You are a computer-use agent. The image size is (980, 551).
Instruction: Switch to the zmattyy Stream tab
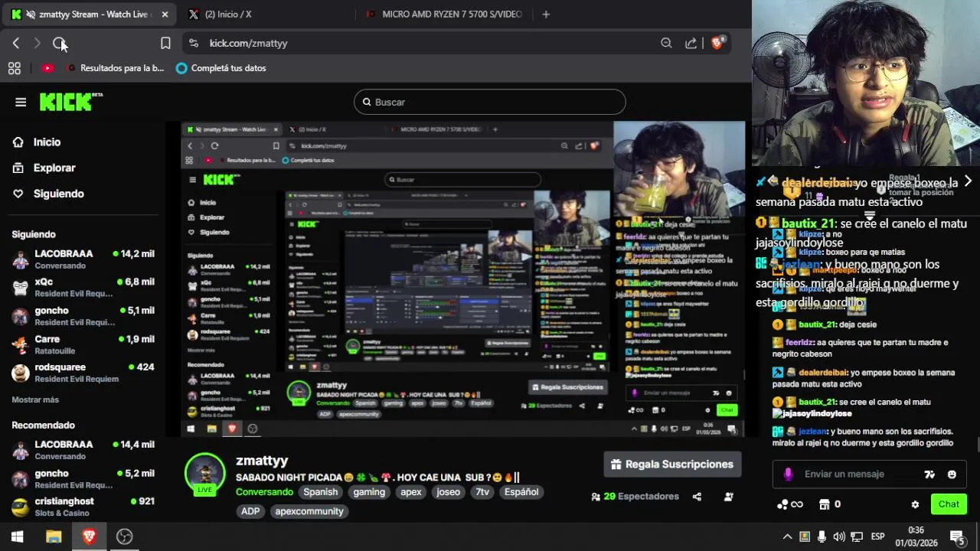click(90, 15)
